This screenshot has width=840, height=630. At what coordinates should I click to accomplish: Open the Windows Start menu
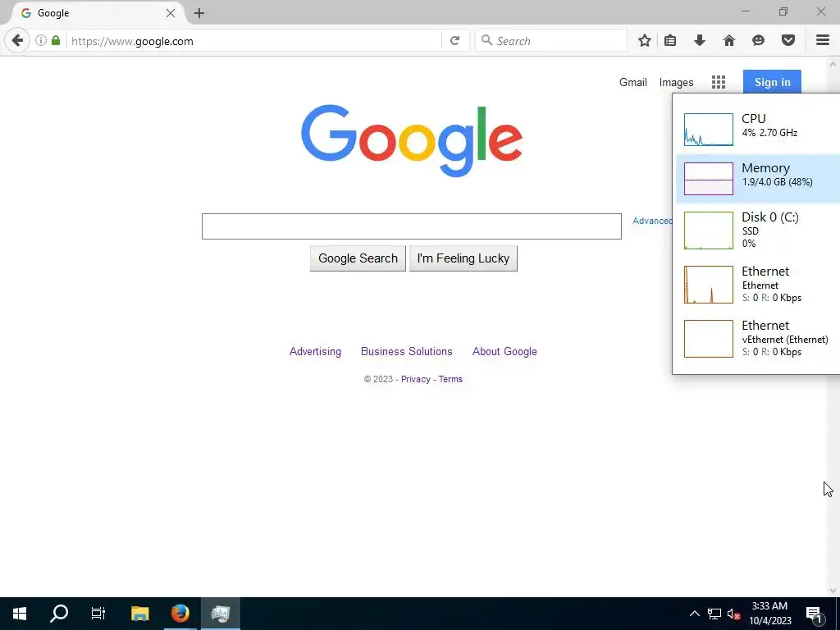(x=20, y=614)
